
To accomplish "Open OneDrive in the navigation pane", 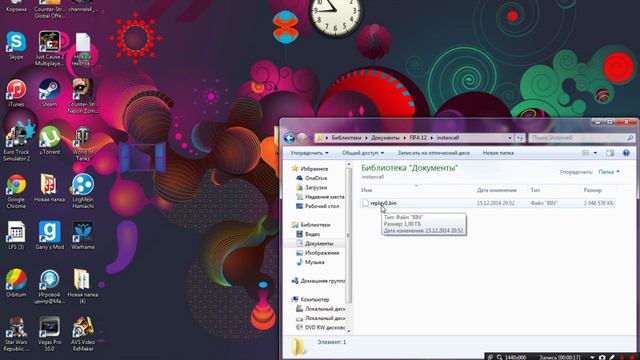I will (312, 178).
